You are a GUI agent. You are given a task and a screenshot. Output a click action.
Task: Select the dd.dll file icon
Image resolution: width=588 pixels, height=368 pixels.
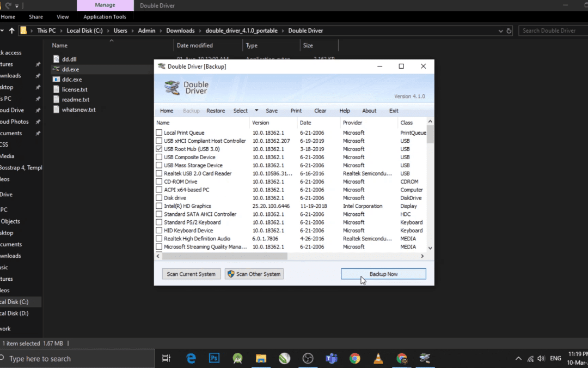(x=56, y=59)
